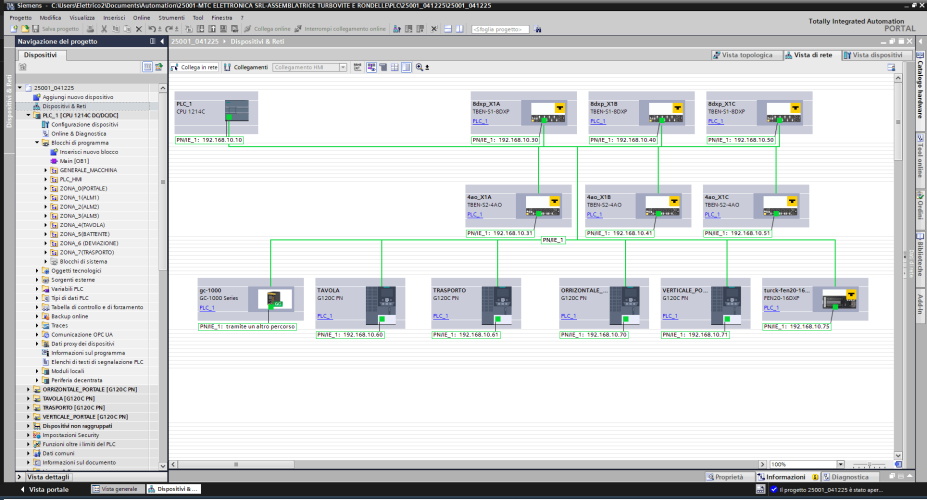This screenshot has height=500, width=927.
Task: Click the Collega online button
Action: pyautogui.click(x=268, y=29)
